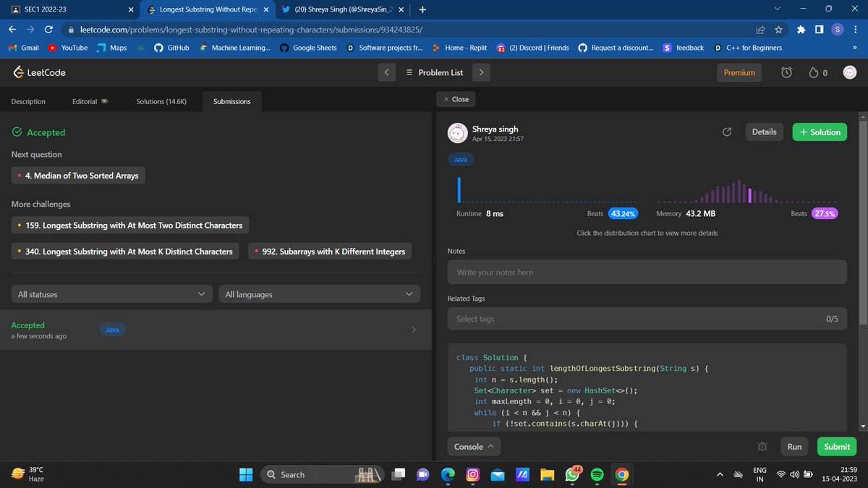The width and height of the screenshot is (868, 488).
Task: Open the browser extensions puzzle icon
Action: 801,30
